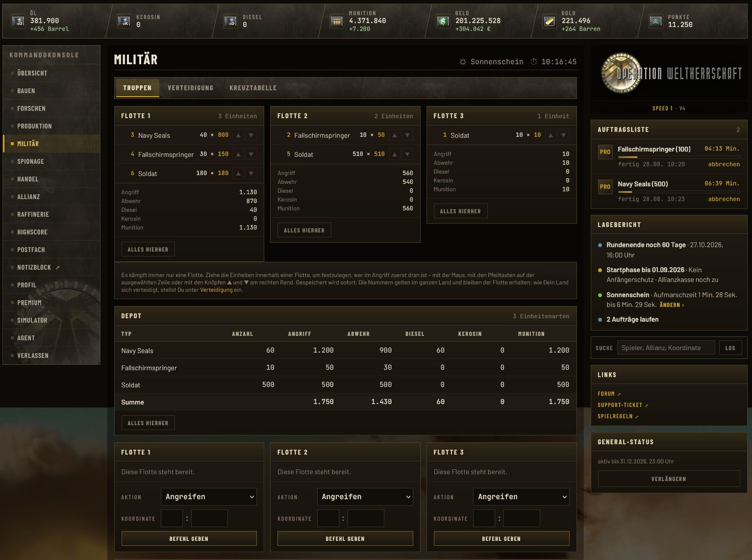The width and height of the screenshot is (752, 560).
Task: Click the Geld dollar icon
Action: (x=443, y=21)
